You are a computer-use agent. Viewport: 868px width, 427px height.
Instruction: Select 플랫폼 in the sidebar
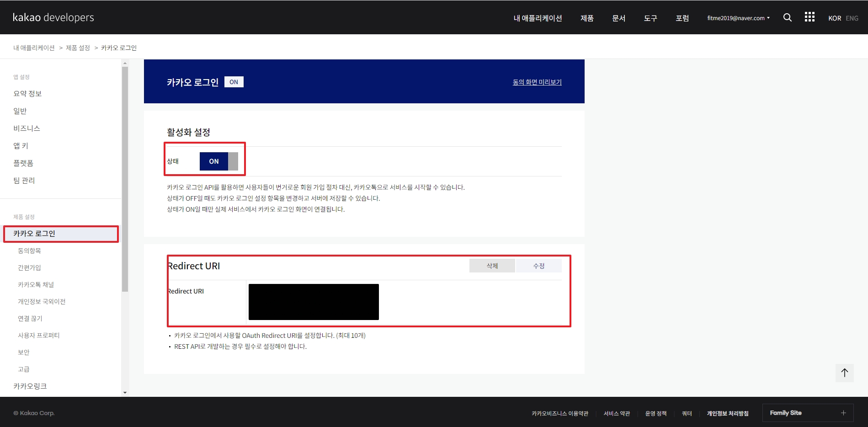[x=23, y=163]
